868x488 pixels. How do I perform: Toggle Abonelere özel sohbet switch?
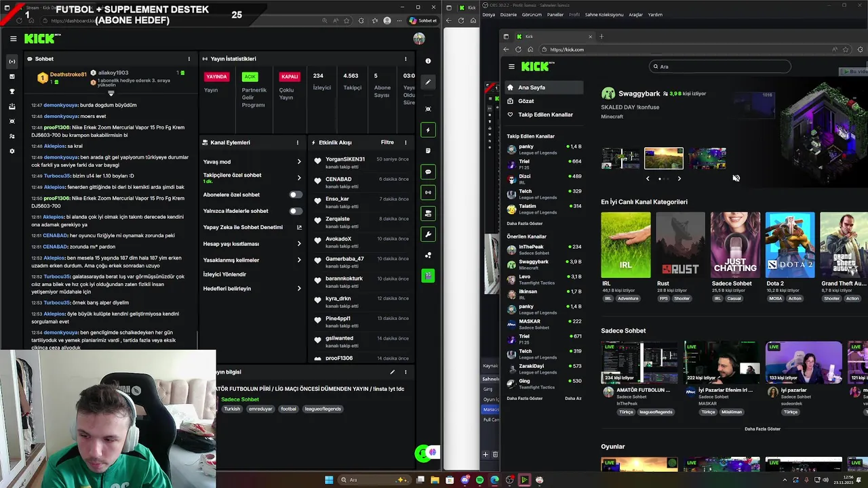pos(296,195)
